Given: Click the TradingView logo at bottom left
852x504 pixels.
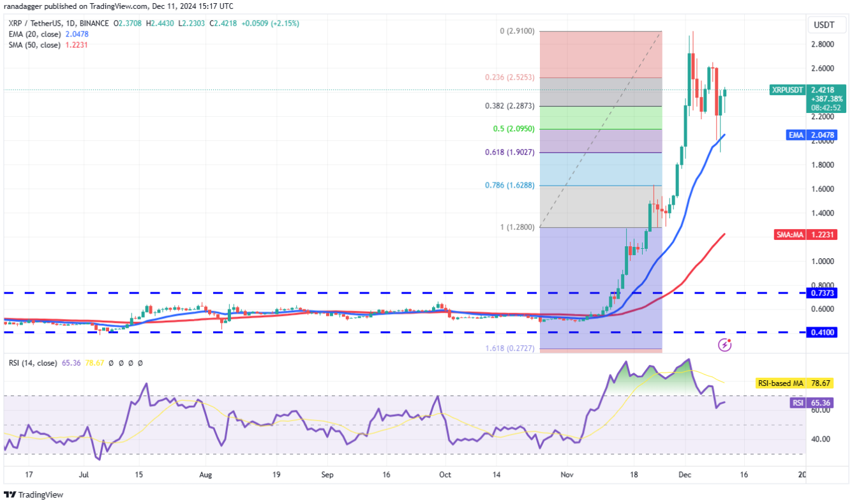Looking at the screenshot, I should [33, 494].
